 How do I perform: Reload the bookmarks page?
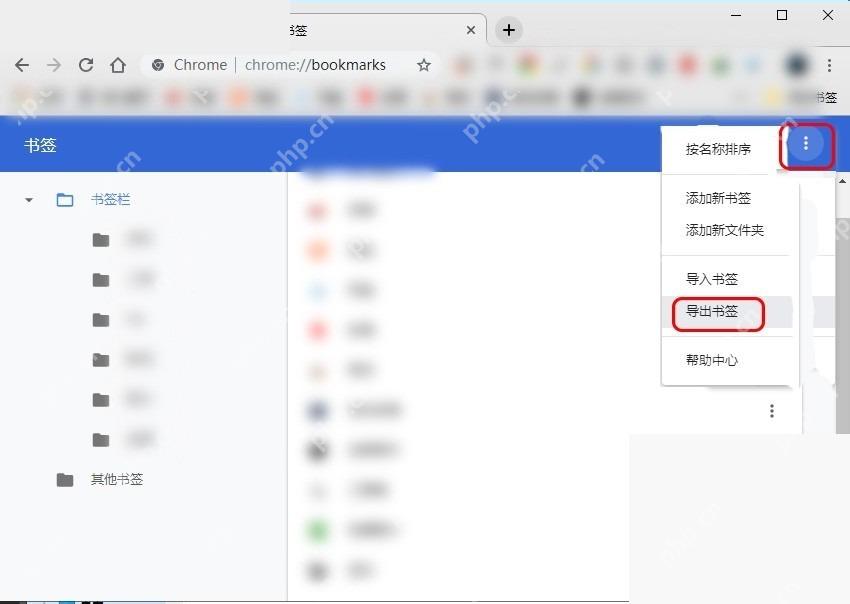coord(86,65)
